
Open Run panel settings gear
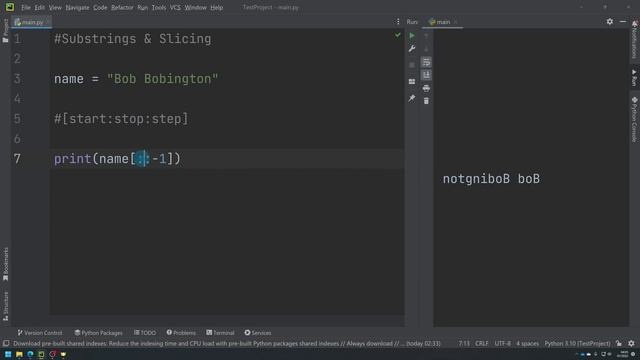pos(609,22)
